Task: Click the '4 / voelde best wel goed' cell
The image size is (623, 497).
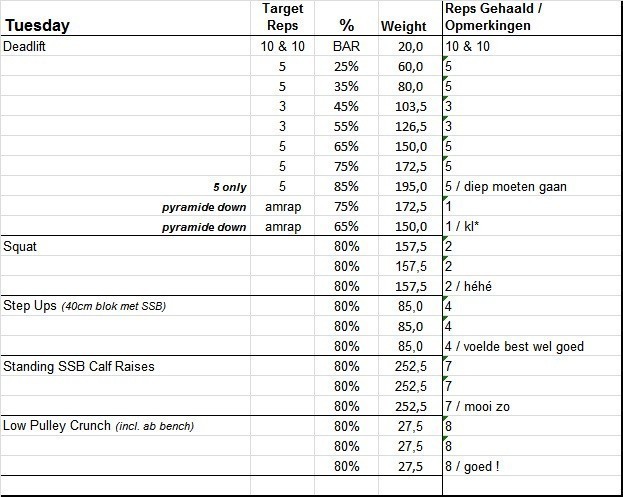Action: tap(514, 346)
